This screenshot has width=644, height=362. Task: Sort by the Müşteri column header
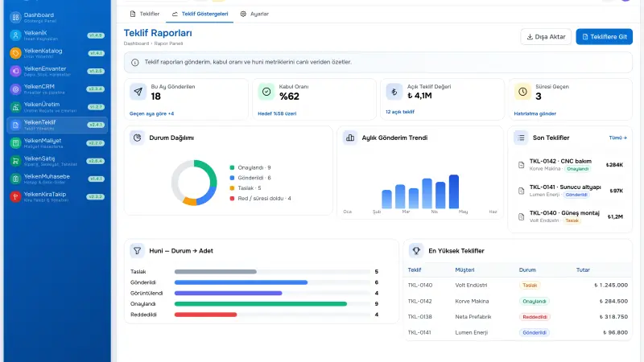pyautogui.click(x=464, y=270)
